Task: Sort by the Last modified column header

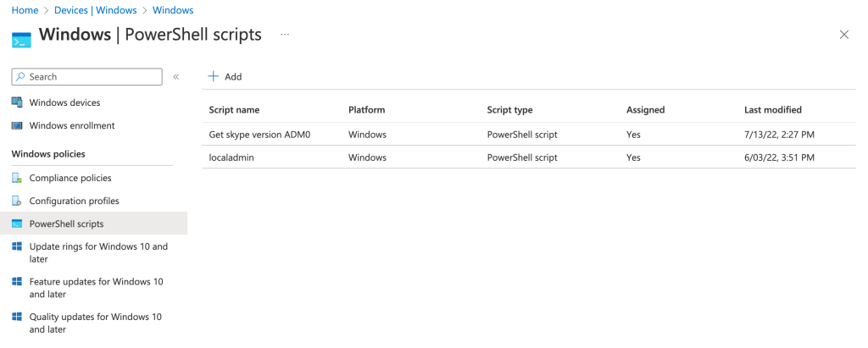Action: (x=772, y=110)
